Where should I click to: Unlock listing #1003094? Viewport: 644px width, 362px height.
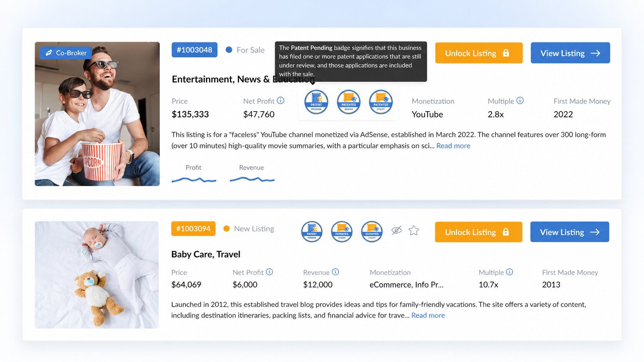coord(478,232)
